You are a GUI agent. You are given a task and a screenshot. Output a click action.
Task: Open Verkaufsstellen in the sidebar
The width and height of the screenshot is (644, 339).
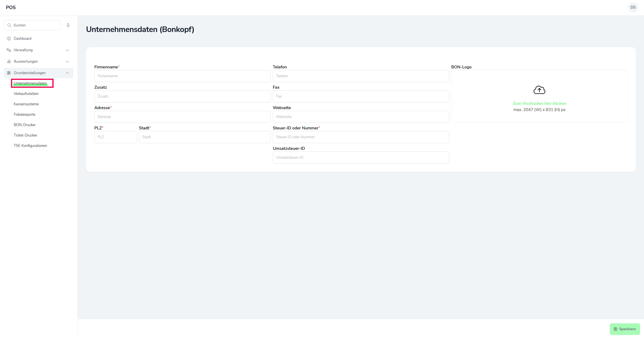tap(26, 94)
